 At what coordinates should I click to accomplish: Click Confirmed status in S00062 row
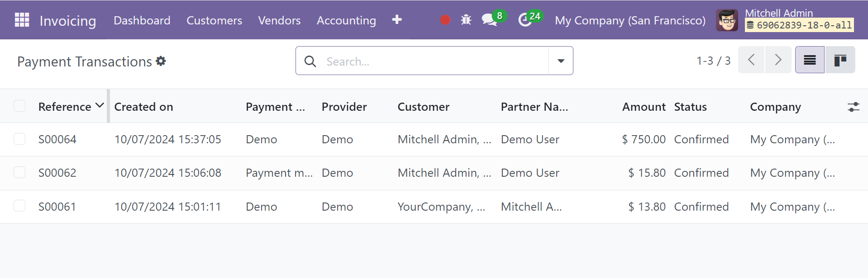(701, 173)
